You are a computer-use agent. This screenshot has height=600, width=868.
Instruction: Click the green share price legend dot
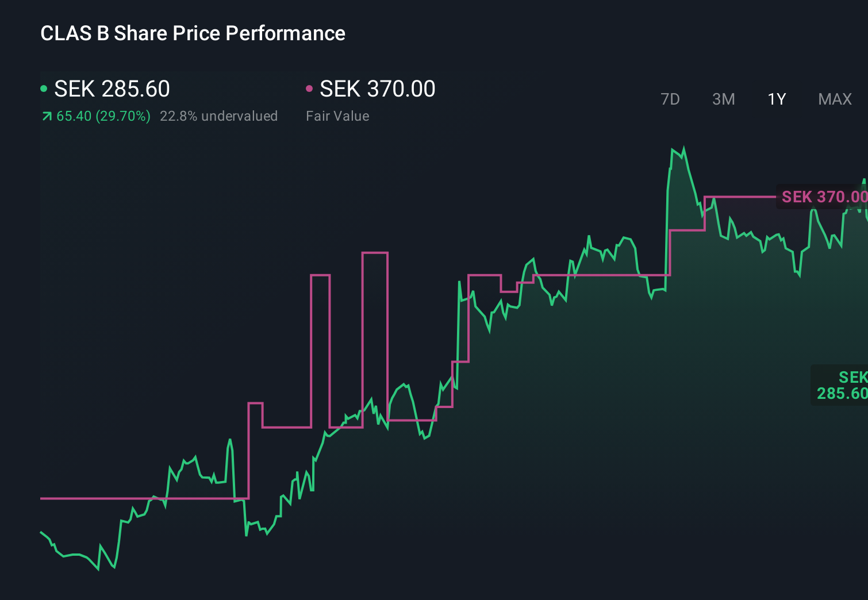44,88
